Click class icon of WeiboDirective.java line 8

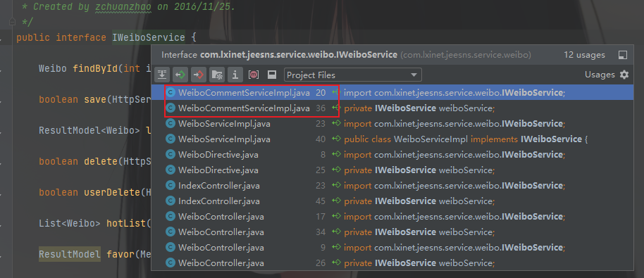(x=170, y=155)
